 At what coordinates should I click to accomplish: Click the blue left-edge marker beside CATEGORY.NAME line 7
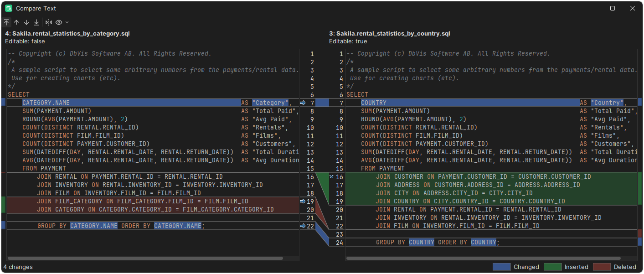(3, 103)
